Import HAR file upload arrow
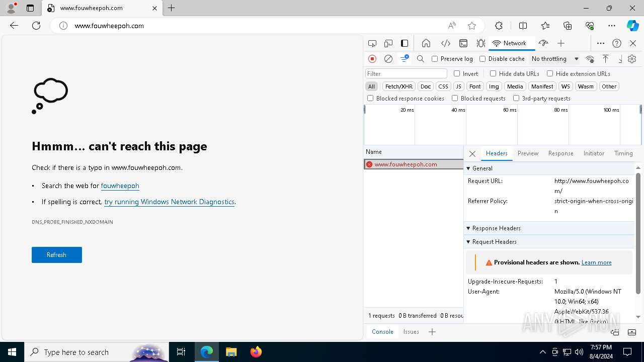Viewport: 644px width, 362px height. pos(606,59)
